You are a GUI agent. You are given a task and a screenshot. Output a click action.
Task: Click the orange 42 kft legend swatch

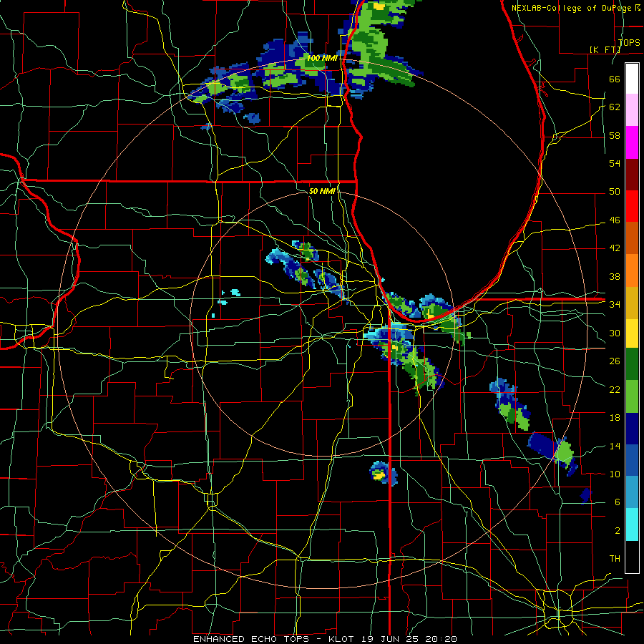tap(632, 270)
